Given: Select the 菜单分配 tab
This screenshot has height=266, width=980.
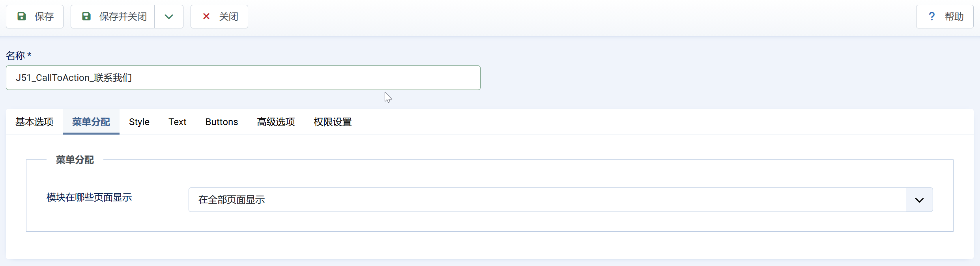Looking at the screenshot, I should coord(91,122).
